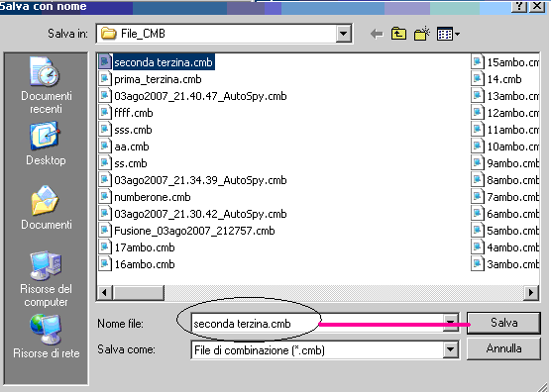Click the right arrow of horizontal scrollbar
This screenshot has width=551, height=392.
pyautogui.click(x=531, y=292)
